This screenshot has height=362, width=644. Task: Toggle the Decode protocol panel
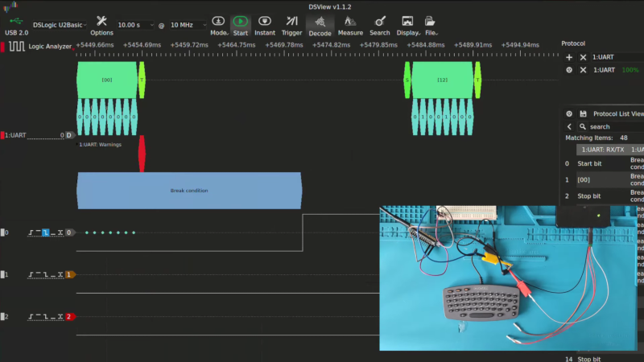click(320, 25)
